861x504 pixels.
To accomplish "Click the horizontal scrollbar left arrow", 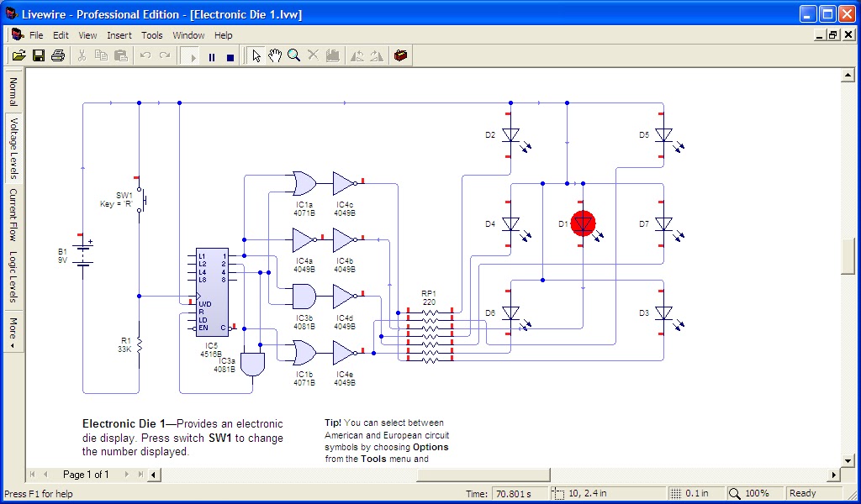I will (155, 475).
